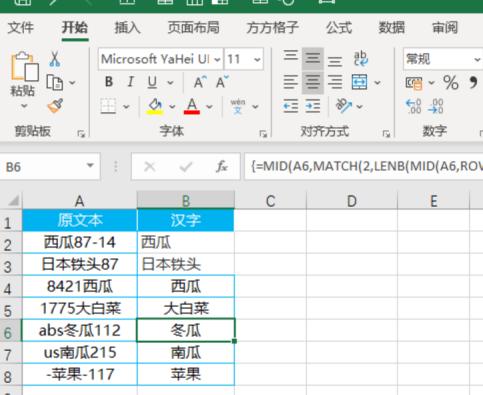This screenshot has height=395, width=483.
Task: Switch to the 审阅 tab
Action: [445, 27]
